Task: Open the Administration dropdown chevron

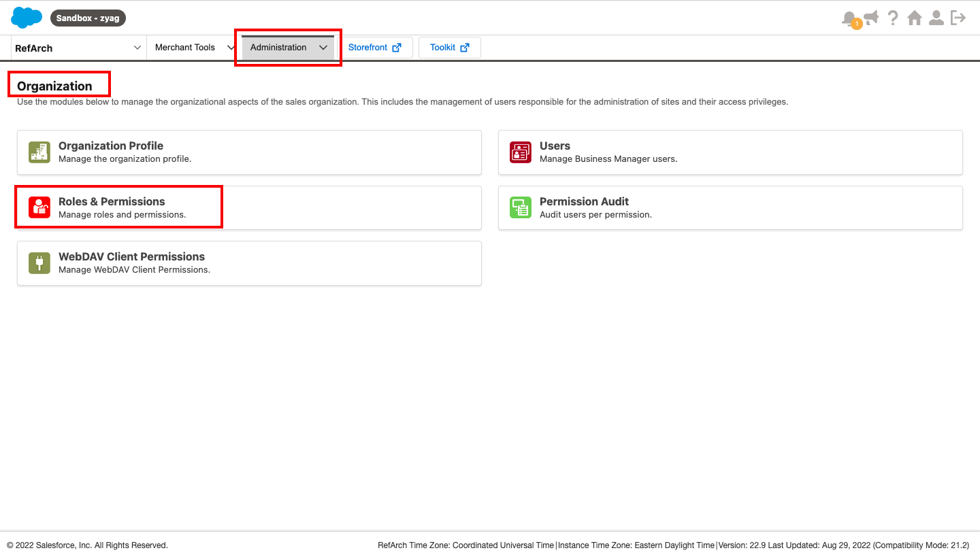Action: point(323,48)
